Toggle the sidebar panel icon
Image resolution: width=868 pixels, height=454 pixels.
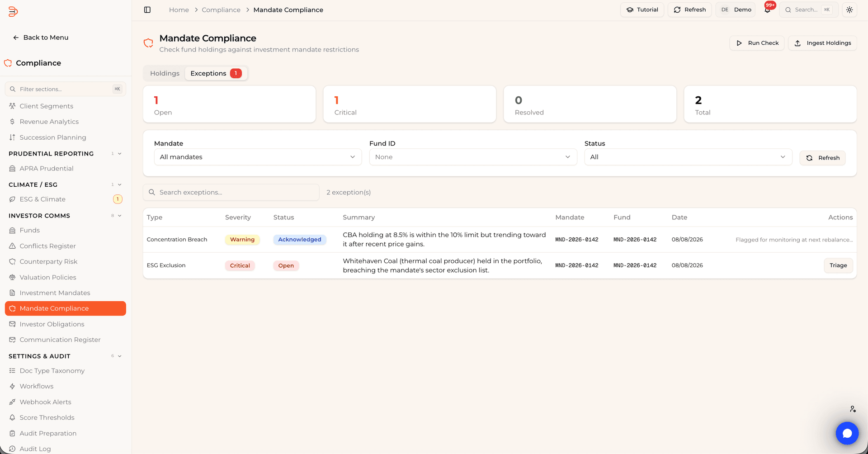[147, 10]
